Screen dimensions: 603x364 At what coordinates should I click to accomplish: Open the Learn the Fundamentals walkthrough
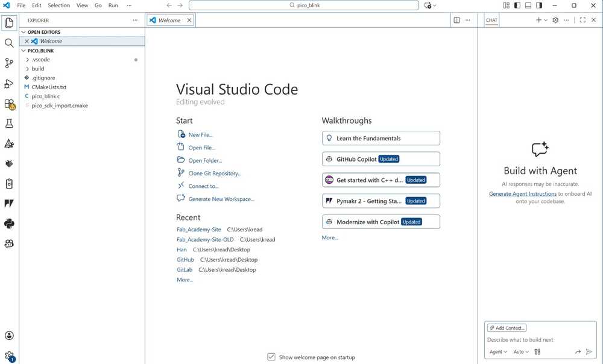click(x=380, y=138)
